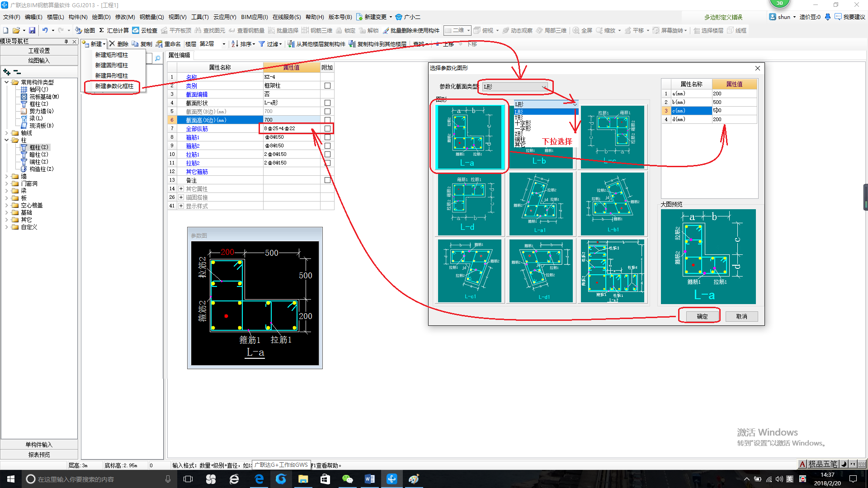Image resolution: width=868 pixels, height=488 pixels.
Task: Open the 文件(F) menu
Action: pos(11,17)
